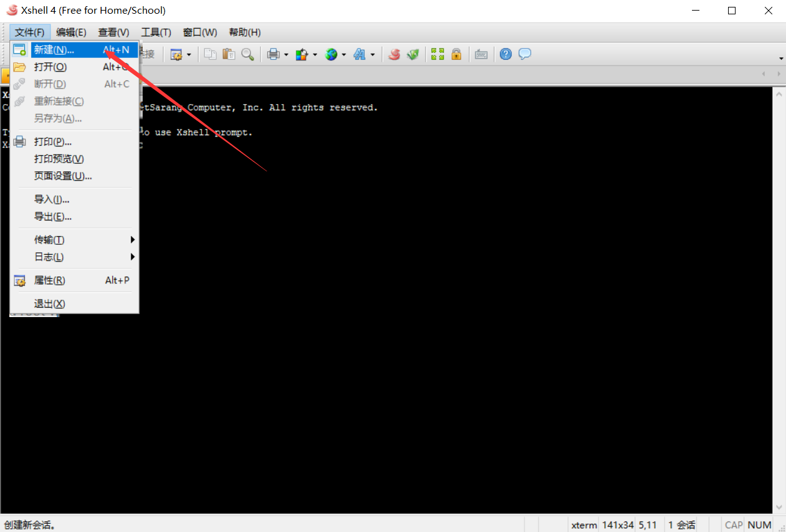Screen dimensions: 786x532
Task: Click the full screen toolbar icon
Action: click(438, 54)
